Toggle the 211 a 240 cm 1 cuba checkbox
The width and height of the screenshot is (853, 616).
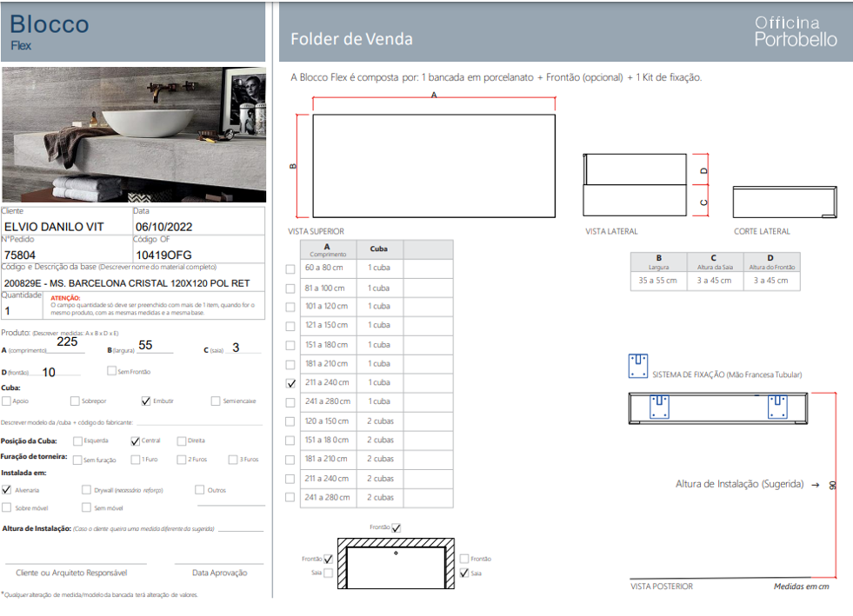pos(290,383)
